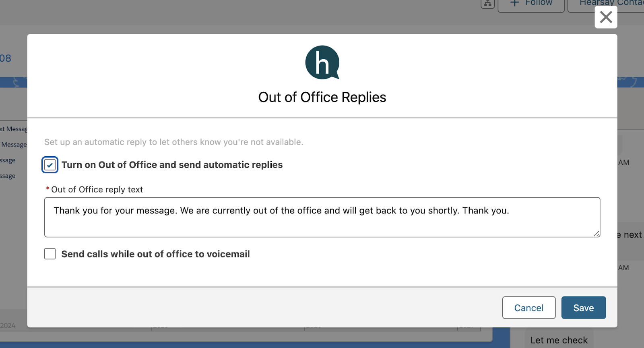Click the Out of Office Replies heading
This screenshot has height=348, width=644.
tap(322, 97)
